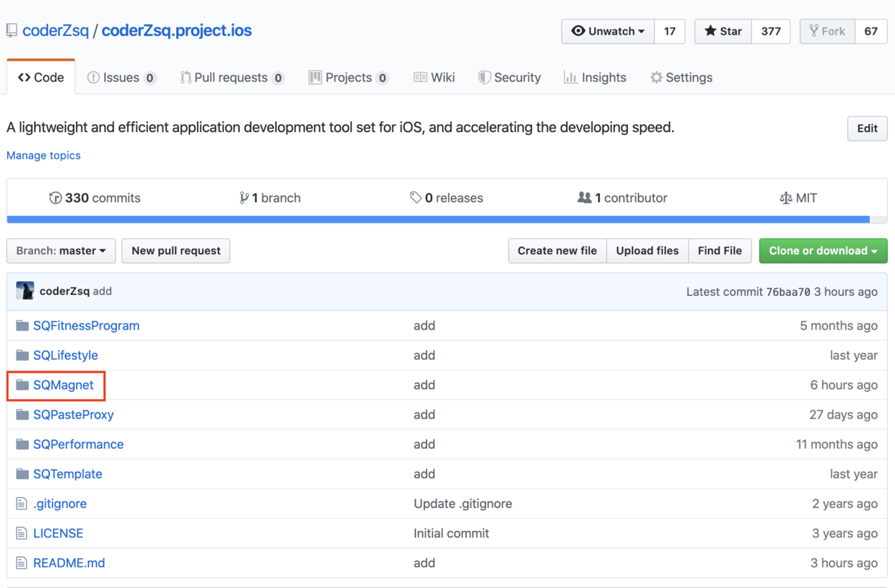This screenshot has width=895, height=588.
Task: Open the latest commit 76baa70 link
Action: point(788,291)
